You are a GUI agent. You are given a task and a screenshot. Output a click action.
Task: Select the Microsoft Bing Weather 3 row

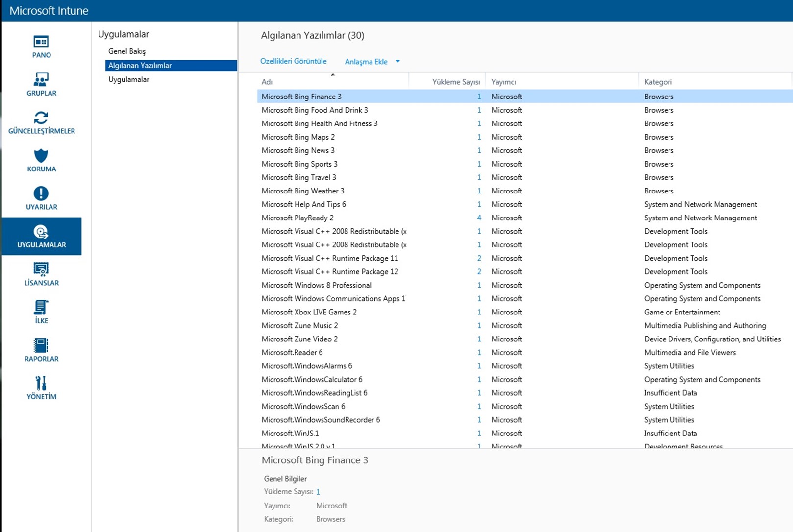[x=525, y=191]
